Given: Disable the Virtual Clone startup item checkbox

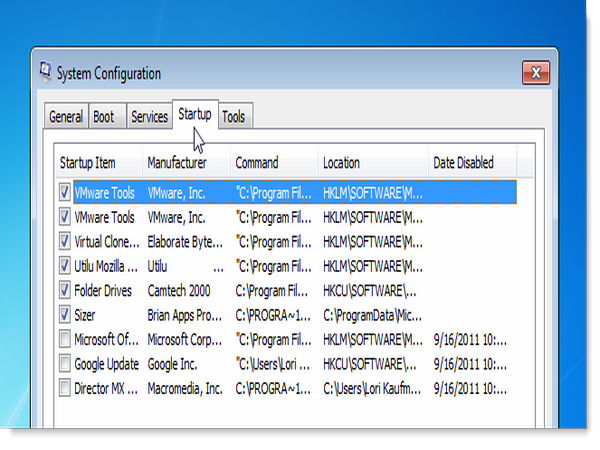Looking at the screenshot, I should 65,241.
